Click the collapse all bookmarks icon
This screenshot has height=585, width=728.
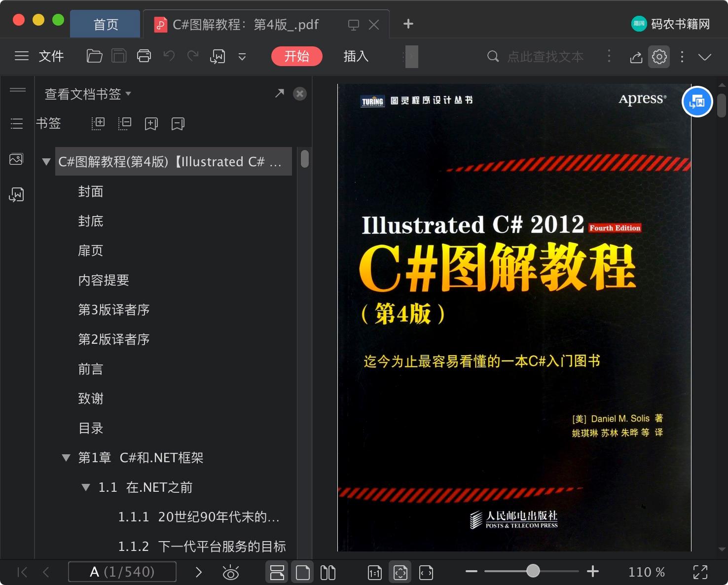pyautogui.click(x=125, y=123)
